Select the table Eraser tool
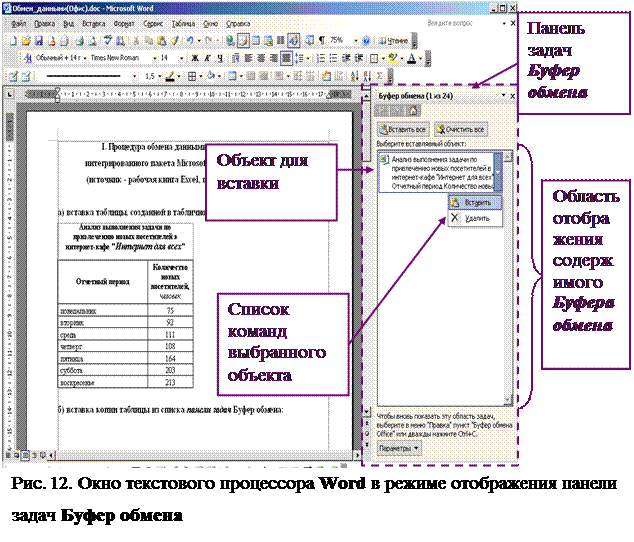Image resolution: width=634 pixels, height=542 pixels. coord(26,76)
